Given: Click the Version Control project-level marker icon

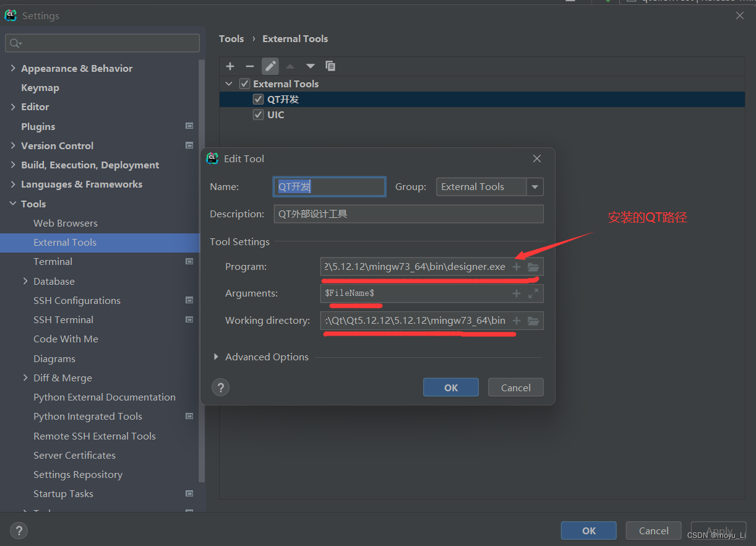Looking at the screenshot, I should (x=189, y=145).
